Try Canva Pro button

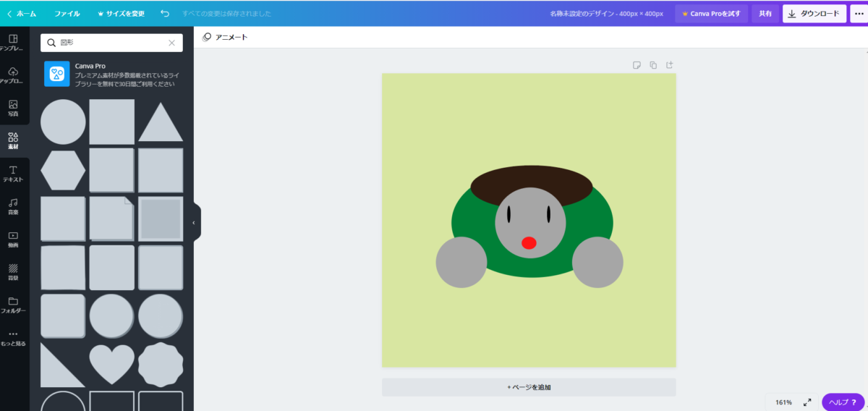[x=712, y=13]
